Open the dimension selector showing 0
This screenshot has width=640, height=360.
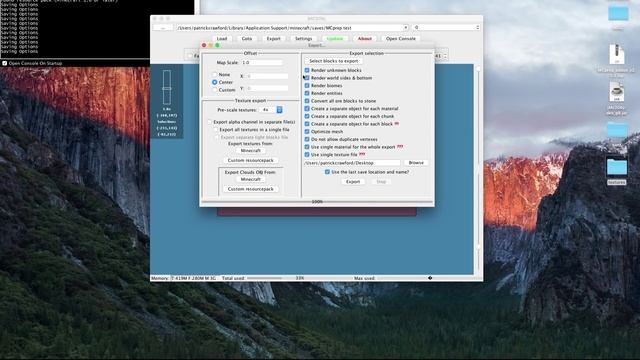(446, 27)
